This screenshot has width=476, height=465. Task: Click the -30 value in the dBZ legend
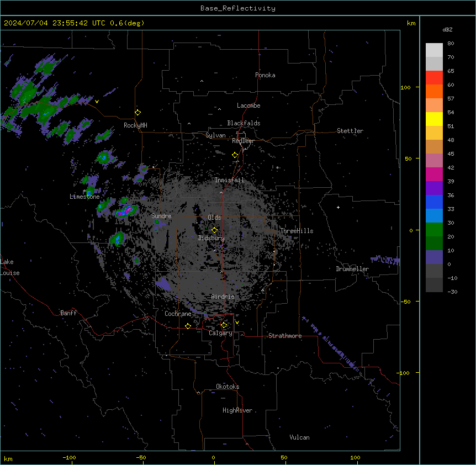pos(452,292)
